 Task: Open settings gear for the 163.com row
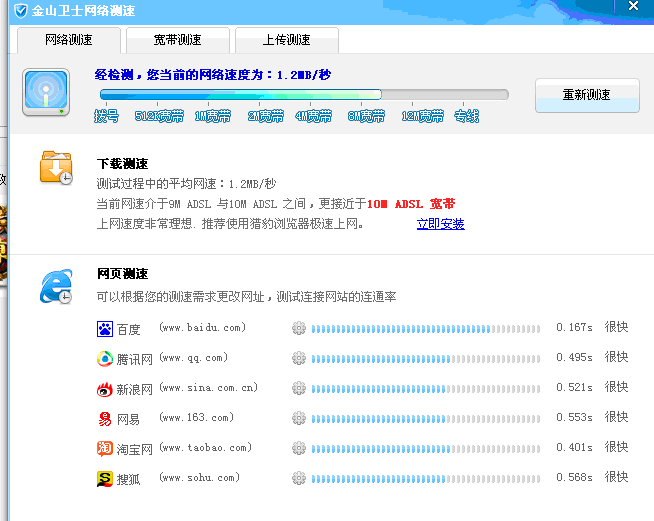[299, 418]
